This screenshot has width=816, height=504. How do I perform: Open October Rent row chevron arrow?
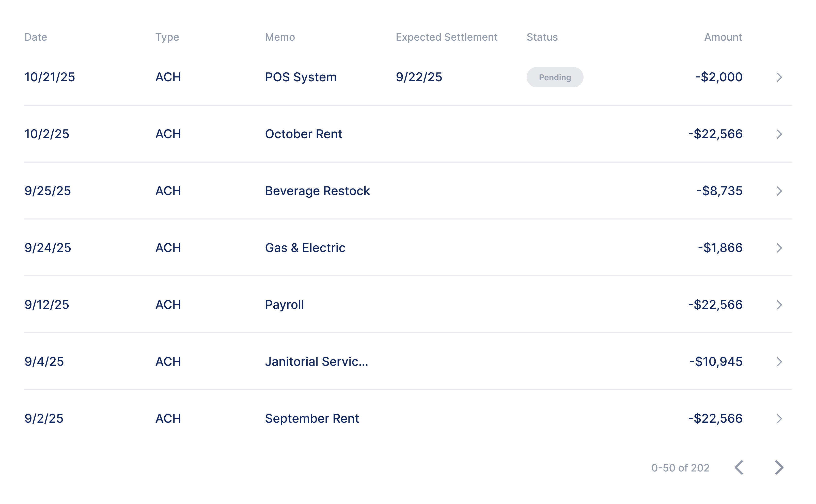[779, 134]
